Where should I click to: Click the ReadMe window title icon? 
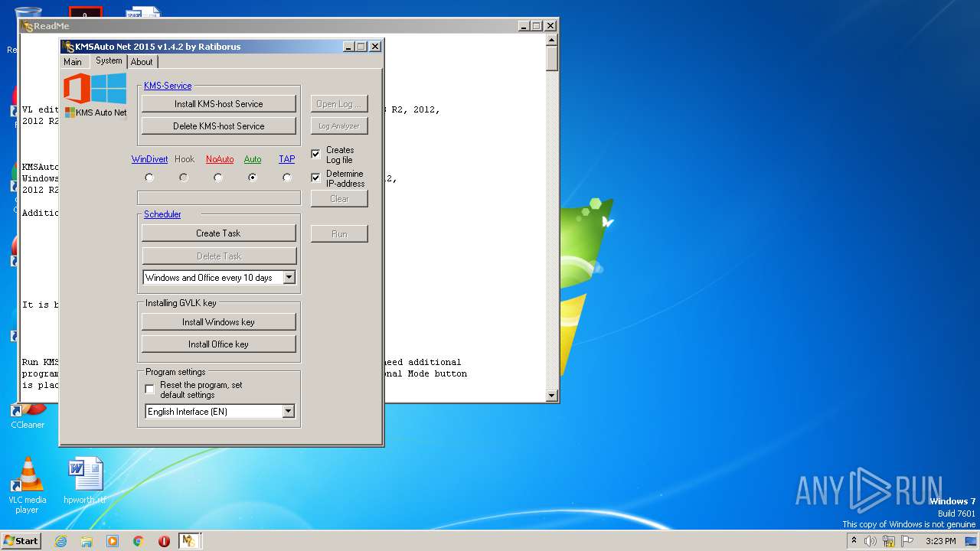(x=27, y=26)
